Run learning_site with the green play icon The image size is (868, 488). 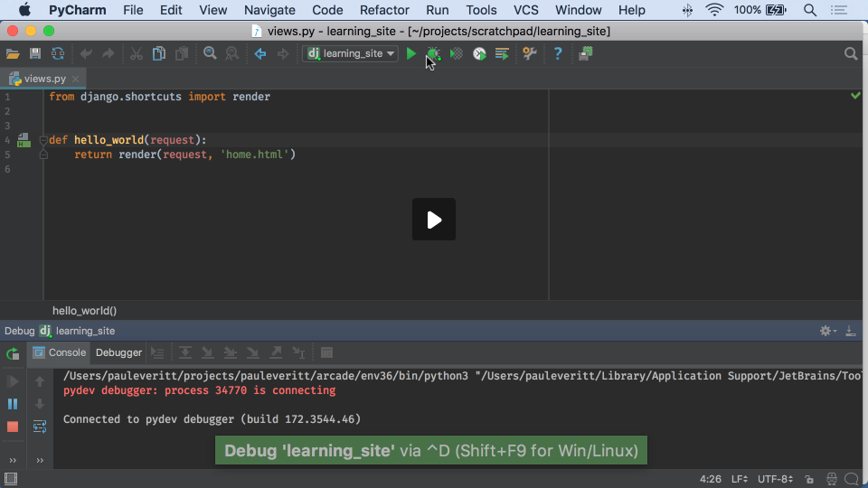(411, 53)
